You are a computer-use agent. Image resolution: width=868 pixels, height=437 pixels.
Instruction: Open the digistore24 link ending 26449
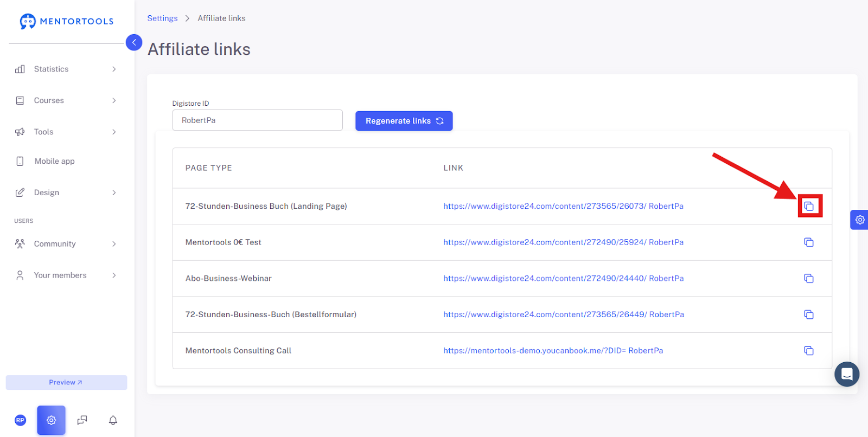564,314
